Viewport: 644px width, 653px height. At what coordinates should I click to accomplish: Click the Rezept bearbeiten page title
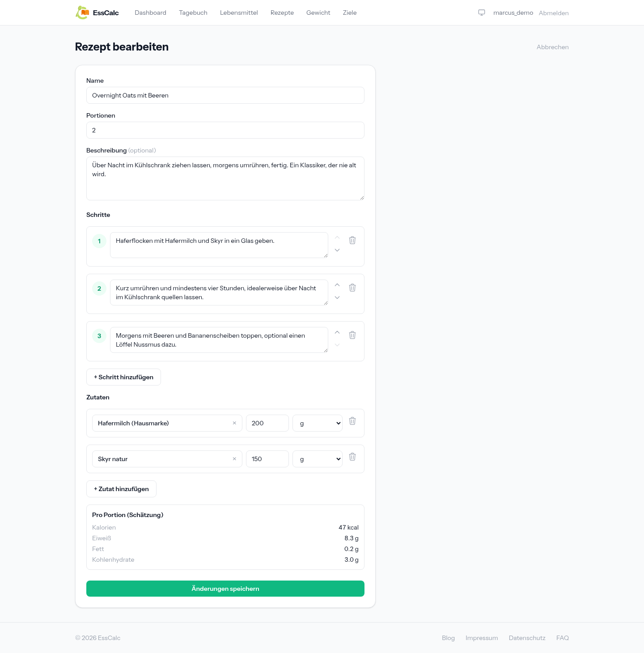(122, 47)
